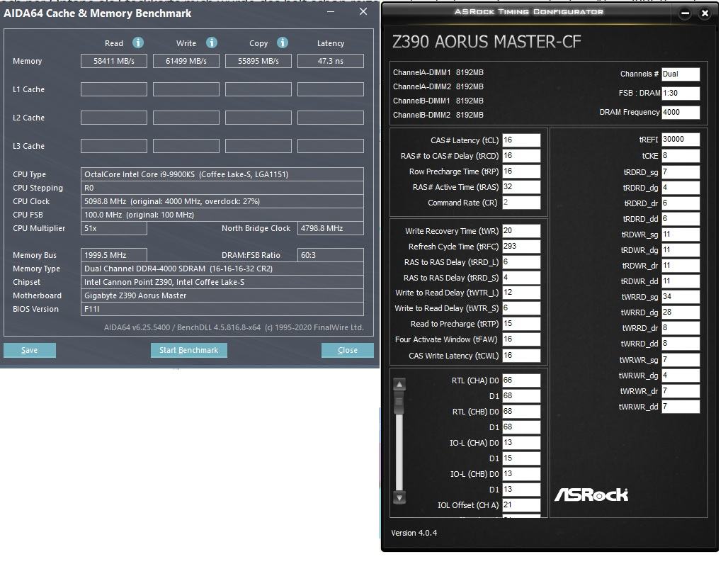Click the scroll-down arrow in RTL panel
Screen dimensions: 728x564
[x=399, y=497]
